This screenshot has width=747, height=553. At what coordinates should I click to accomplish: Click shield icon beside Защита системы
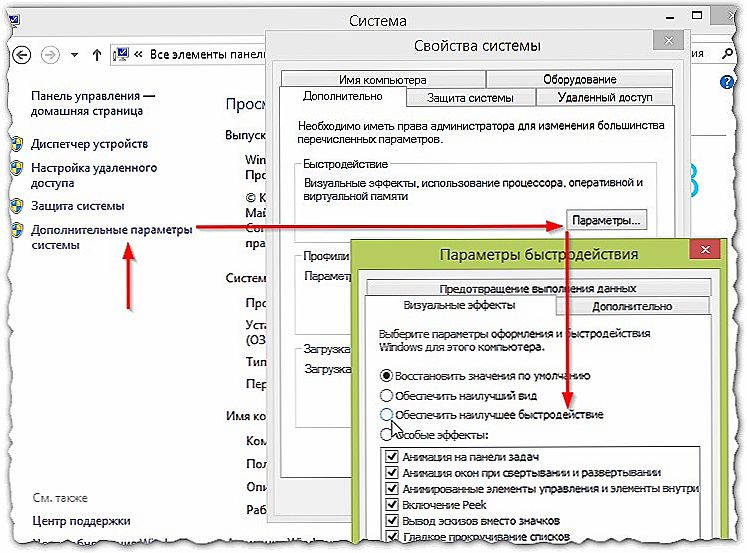pyautogui.click(x=17, y=206)
